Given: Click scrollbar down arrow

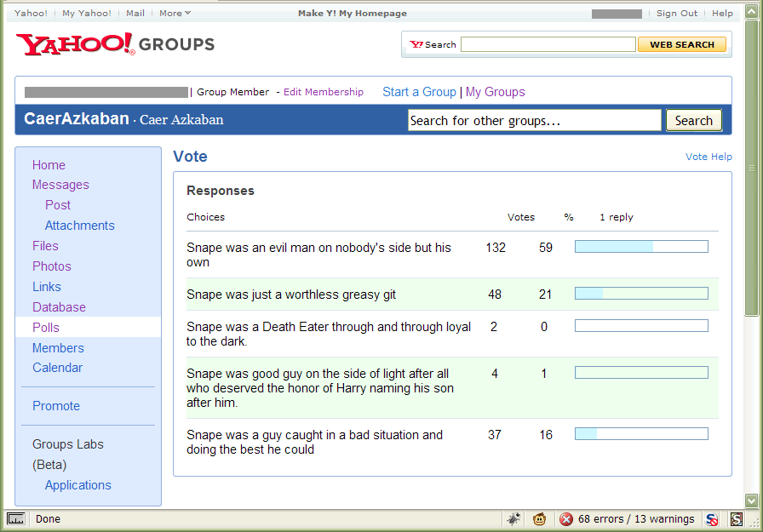Looking at the screenshot, I should tap(751, 501).
